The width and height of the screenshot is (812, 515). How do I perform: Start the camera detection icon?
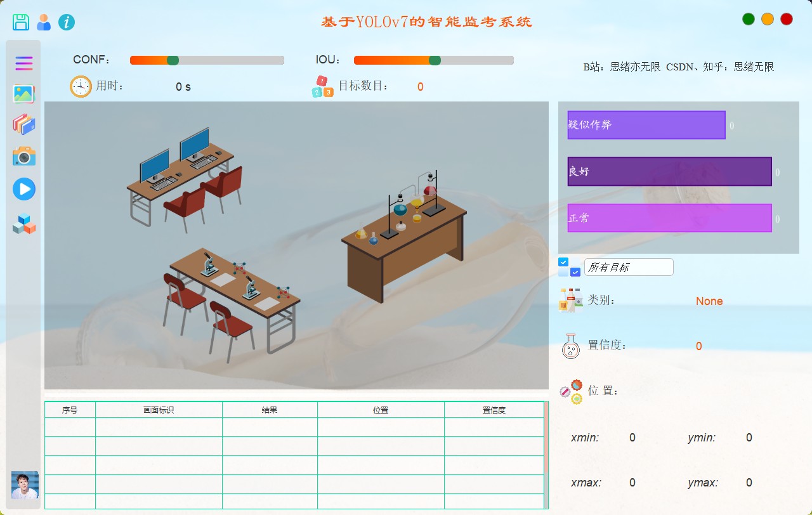pyautogui.click(x=24, y=156)
